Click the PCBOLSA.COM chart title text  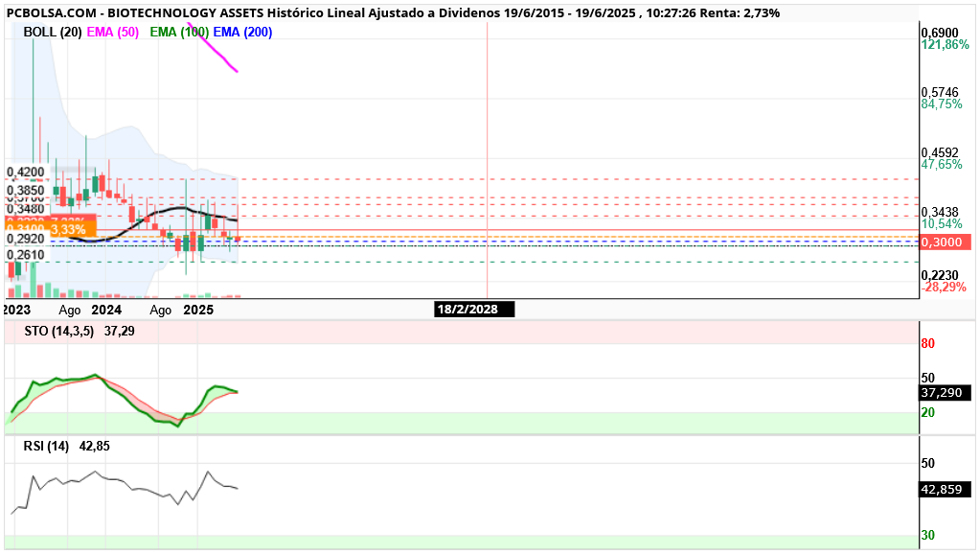point(51,13)
